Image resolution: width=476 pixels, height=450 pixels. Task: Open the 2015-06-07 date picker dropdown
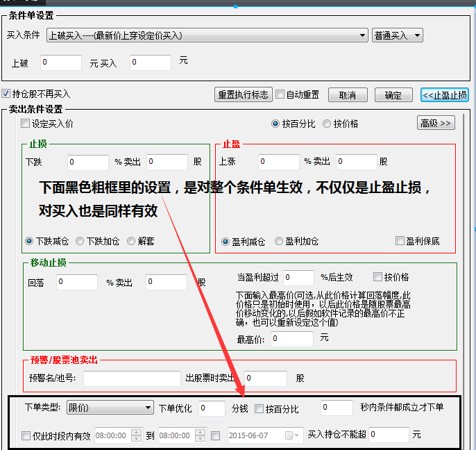tap(293, 435)
